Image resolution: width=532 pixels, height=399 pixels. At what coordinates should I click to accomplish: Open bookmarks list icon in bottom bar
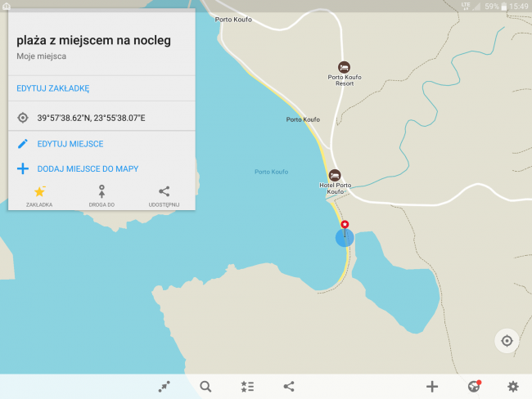(x=247, y=387)
